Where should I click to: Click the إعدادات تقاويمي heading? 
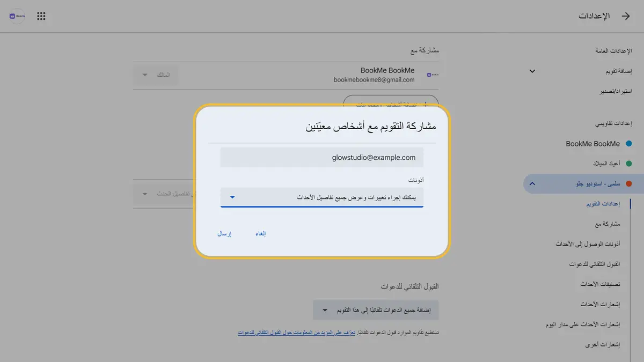pyautogui.click(x=613, y=123)
